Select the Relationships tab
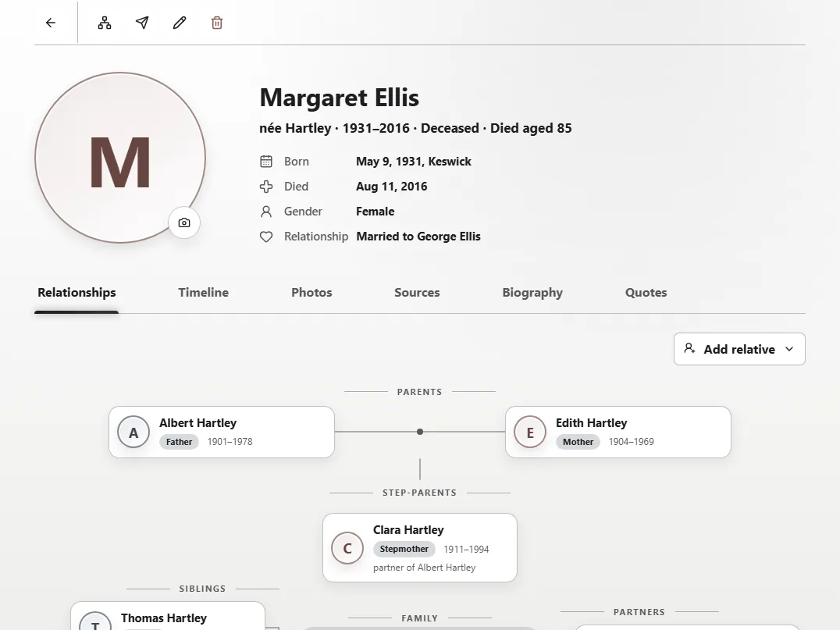840x630 pixels. click(x=77, y=293)
